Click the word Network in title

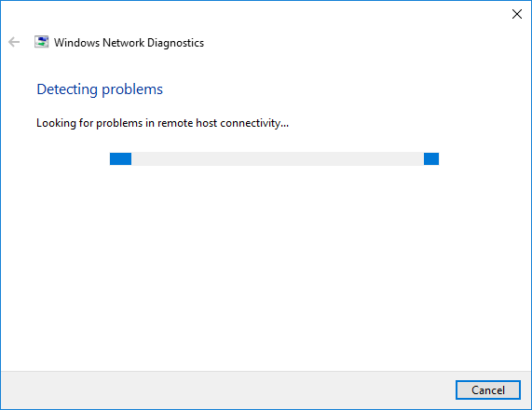pyautogui.click(x=124, y=43)
